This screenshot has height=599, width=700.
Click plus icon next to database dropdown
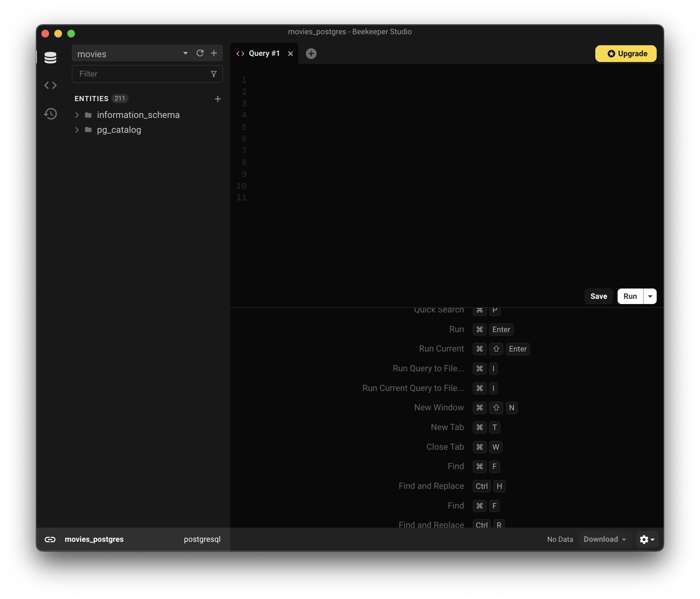pyautogui.click(x=214, y=53)
